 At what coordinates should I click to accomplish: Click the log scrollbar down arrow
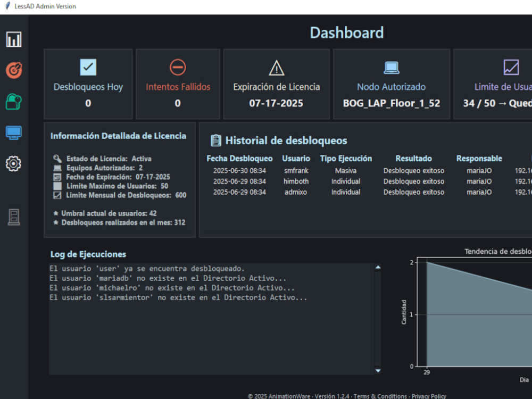click(378, 371)
